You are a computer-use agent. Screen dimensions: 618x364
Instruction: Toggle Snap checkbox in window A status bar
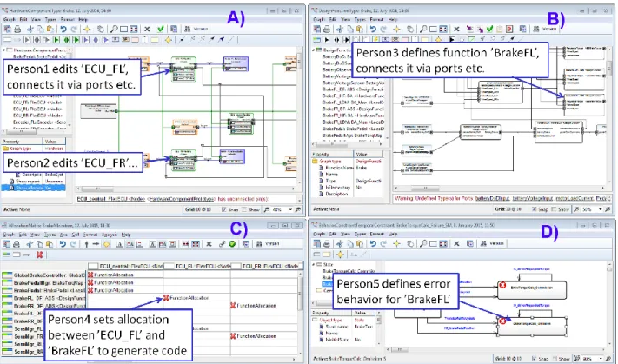[224, 209]
